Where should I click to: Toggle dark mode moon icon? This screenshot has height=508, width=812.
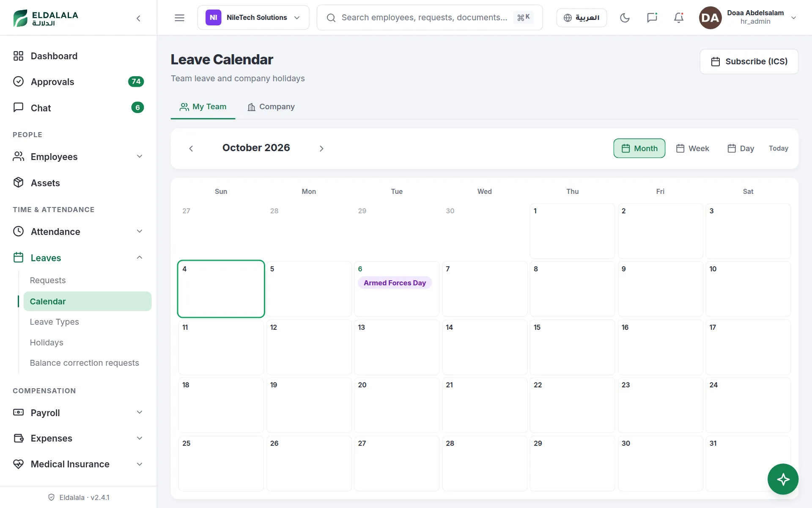pos(625,18)
